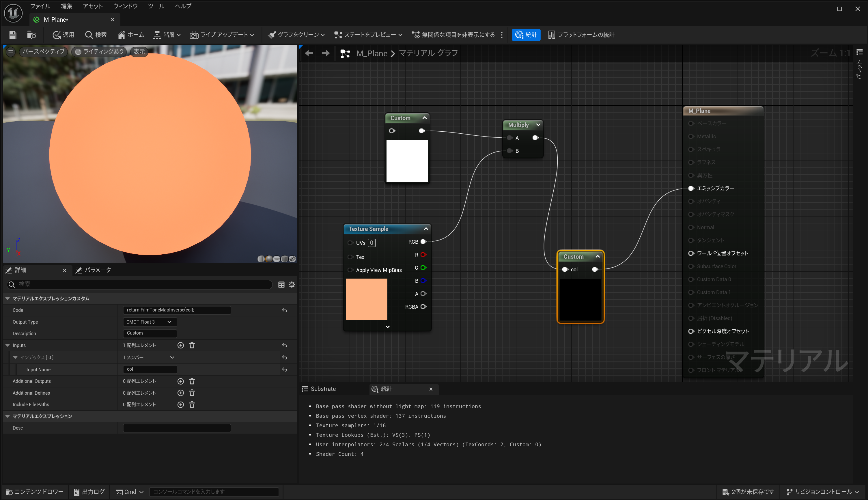Toggle the ライティングあり lighting view mode

click(100, 51)
